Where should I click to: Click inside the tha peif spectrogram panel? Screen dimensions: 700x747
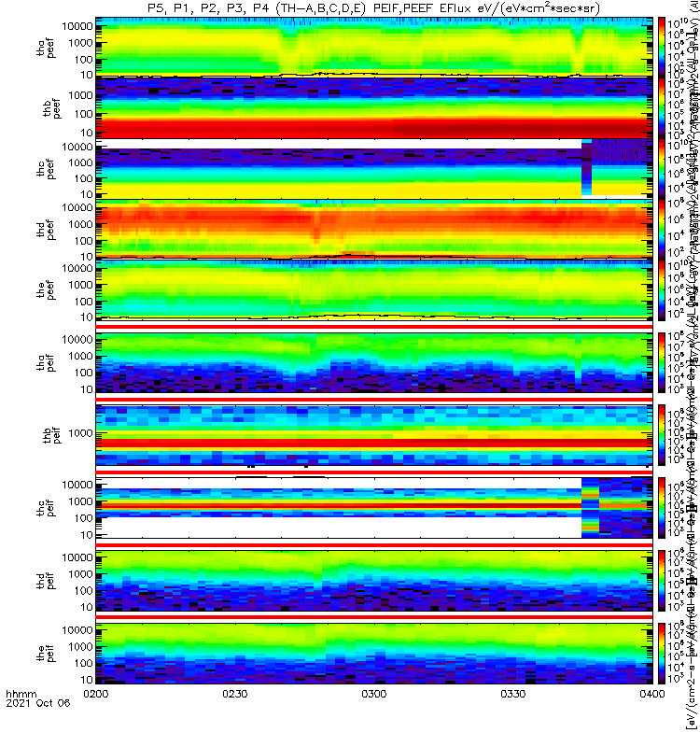pos(374,362)
